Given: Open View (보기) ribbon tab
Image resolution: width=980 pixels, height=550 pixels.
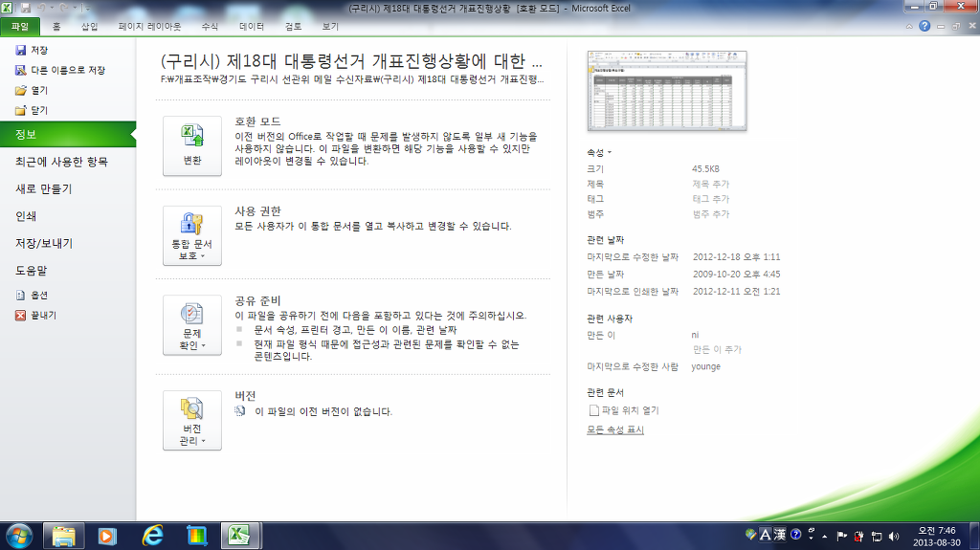Looking at the screenshot, I should click(x=330, y=26).
